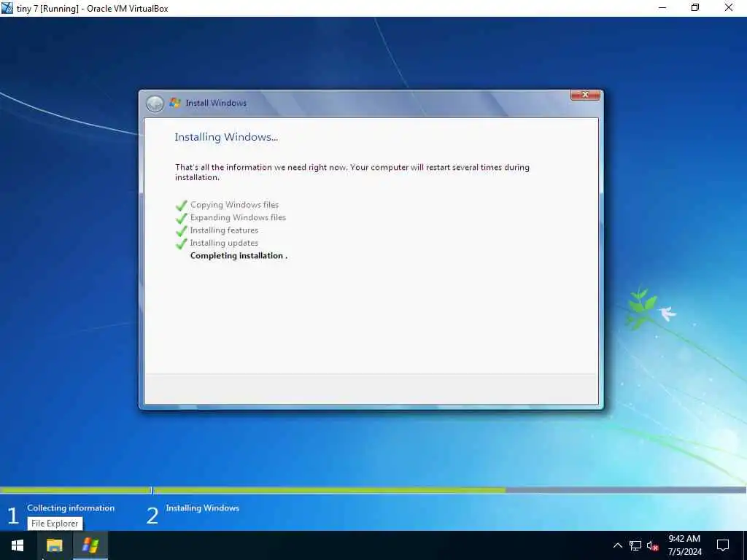Image resolution: width=747 pixels, height=560 pixels.
Task: Click the 'Install Windows' dialog title text
Action: coord(216,103)
